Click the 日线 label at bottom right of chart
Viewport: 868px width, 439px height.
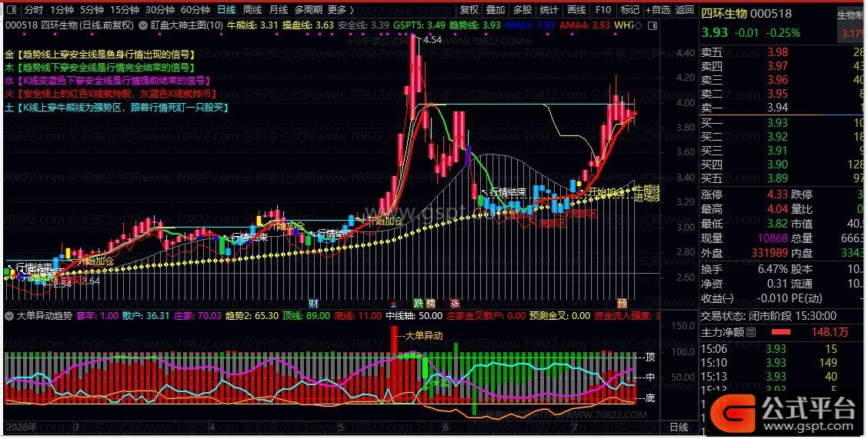pos(679,427)
